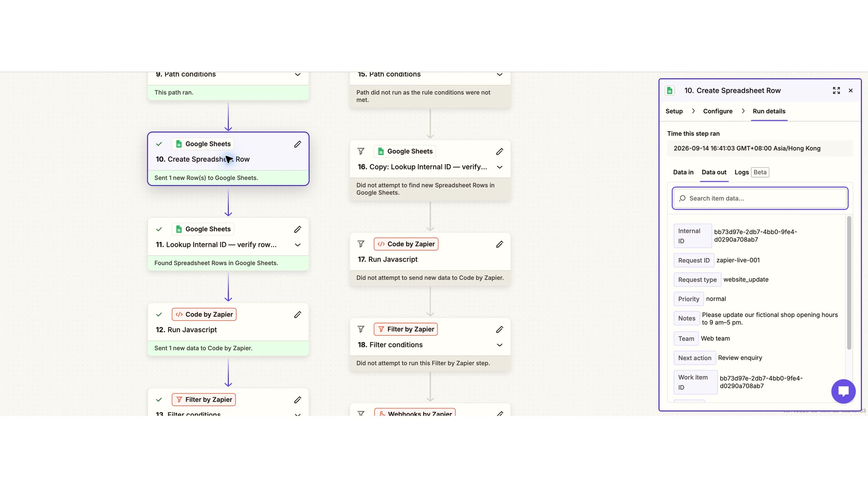The width and height of the screenshot is (868, 488).
Task: Click the Search item data field
Action: coord(760,198)
